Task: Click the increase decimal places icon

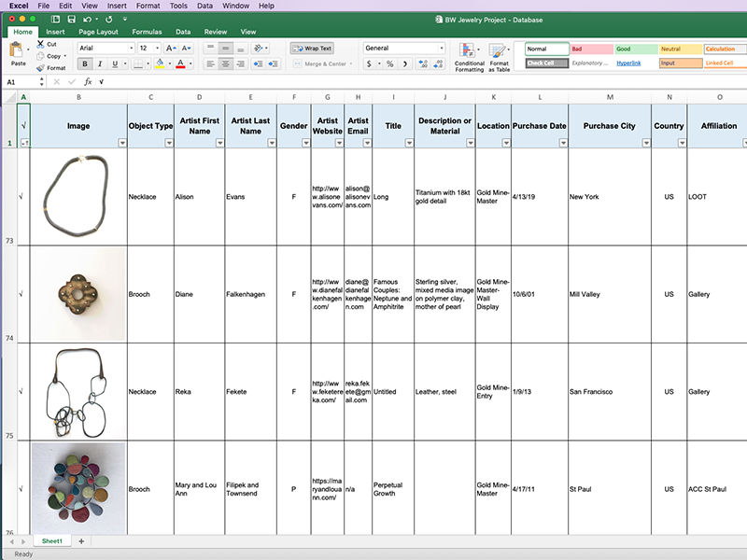Action: 423,63
